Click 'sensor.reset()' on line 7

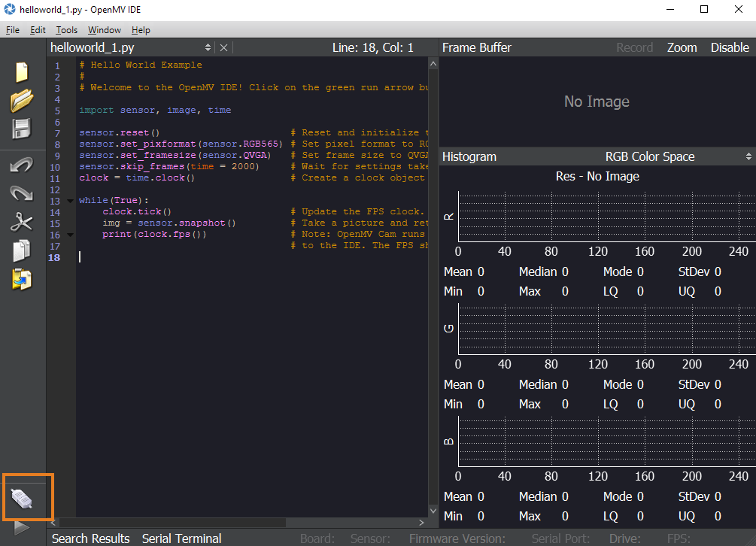coord(119,132)
